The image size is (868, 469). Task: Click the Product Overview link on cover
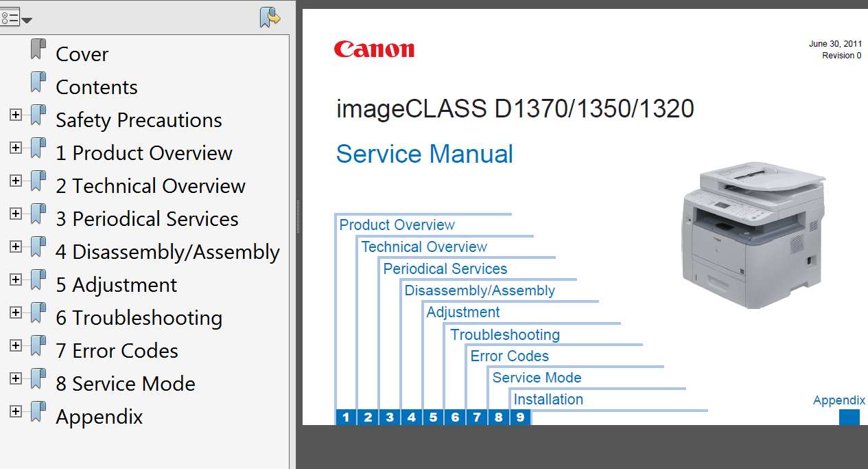click(397, 225)
